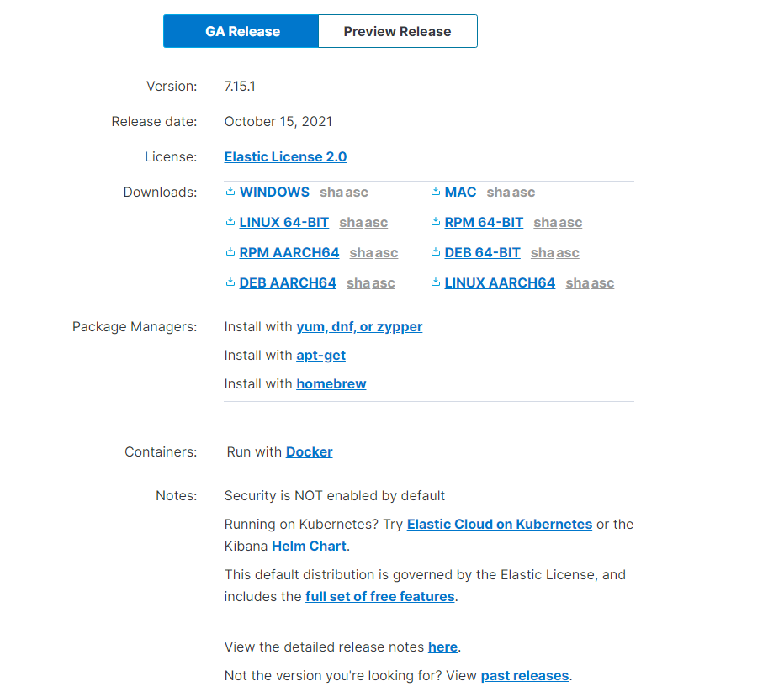
Task: Open the past releases link
Action: 525,675
